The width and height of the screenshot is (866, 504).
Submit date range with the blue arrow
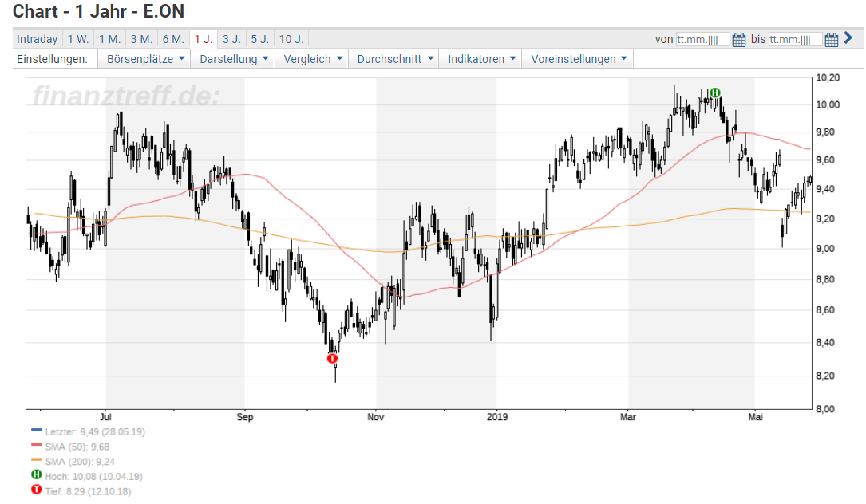coord(848,38)
